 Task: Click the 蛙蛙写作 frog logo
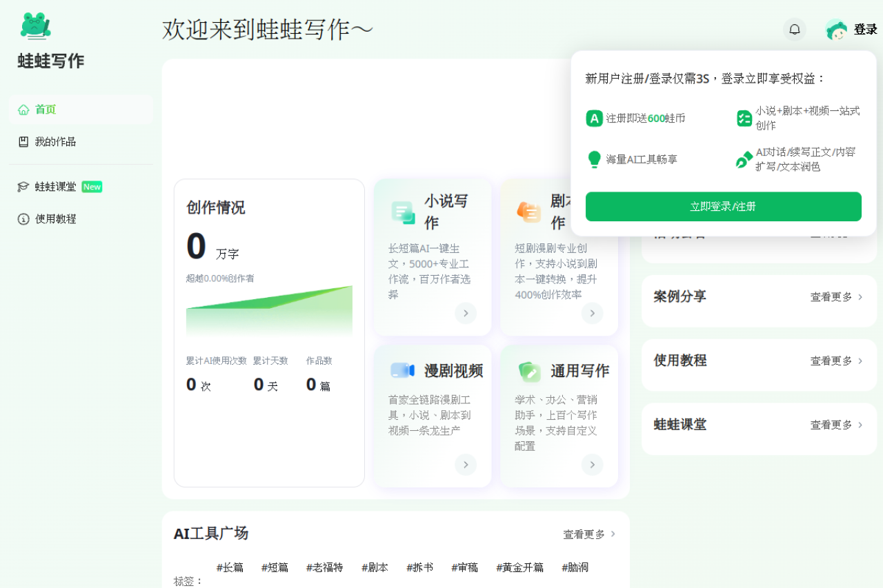coord(35,26)
